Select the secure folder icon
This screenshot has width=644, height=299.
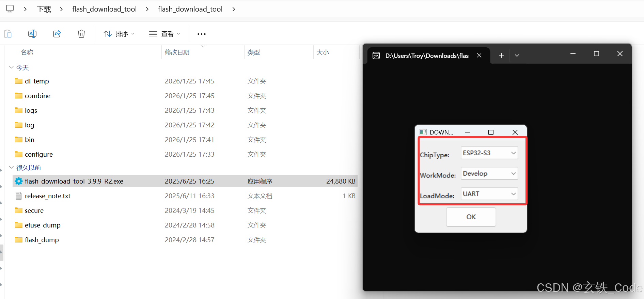point(19,210)
